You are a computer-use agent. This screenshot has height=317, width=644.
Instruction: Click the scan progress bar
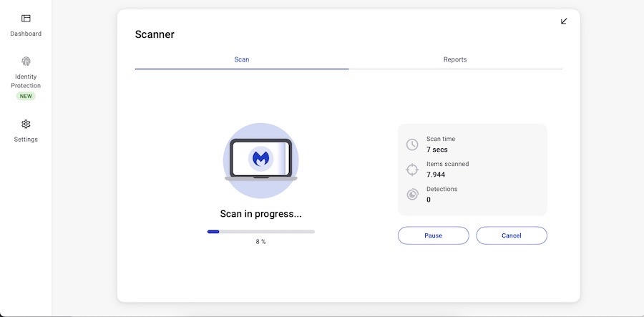pos(260,232)
